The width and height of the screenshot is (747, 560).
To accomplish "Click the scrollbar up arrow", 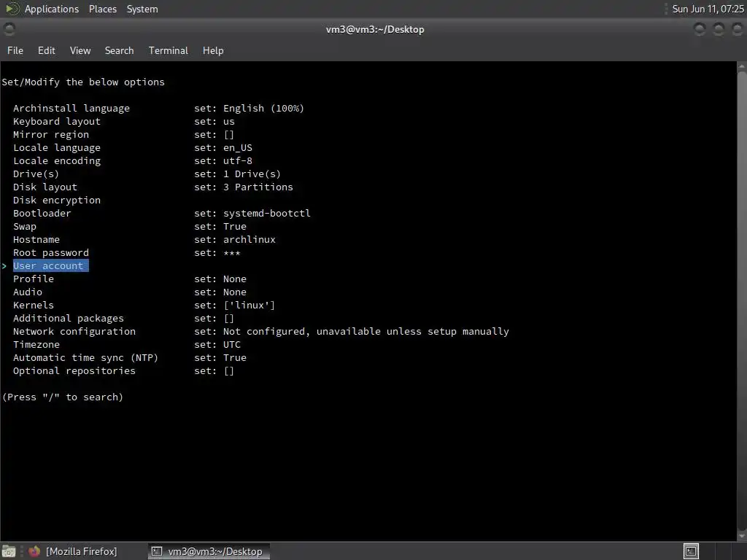I will point(742,66).
